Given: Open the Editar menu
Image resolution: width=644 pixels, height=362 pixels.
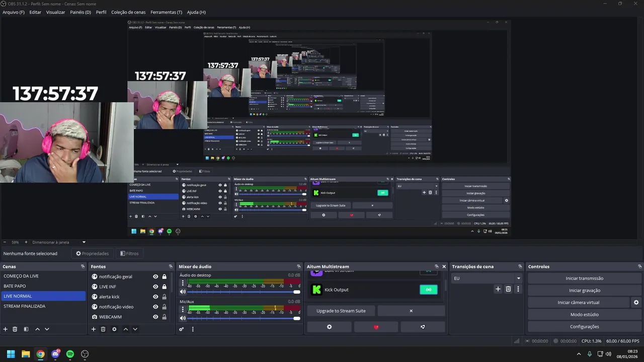Looking at the screenshot, I should click(35, 12).
